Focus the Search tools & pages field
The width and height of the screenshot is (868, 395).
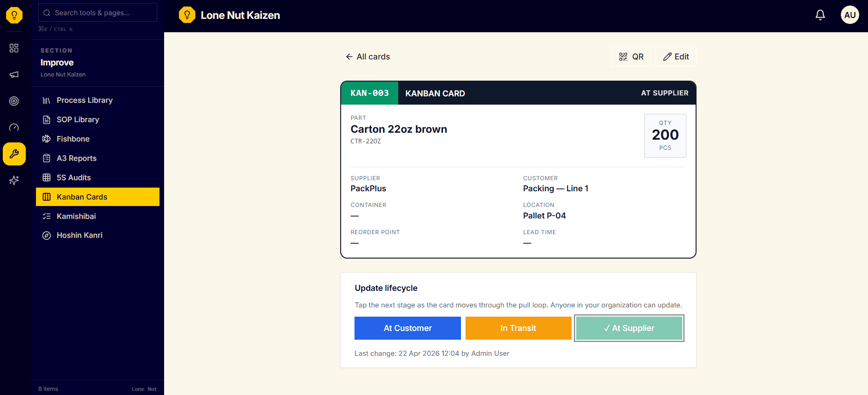tap(98, 13)
